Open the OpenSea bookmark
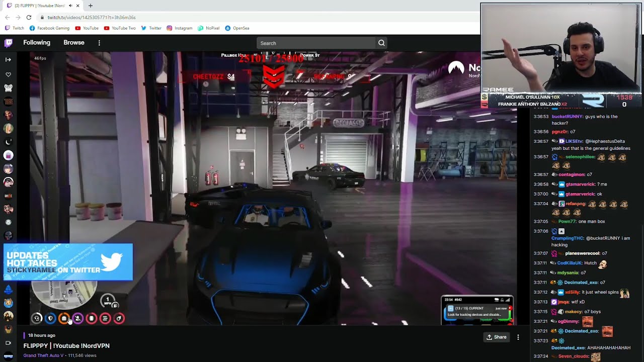Image resolution: width=644 pixels, height=362 pixels. coord(237,28)
